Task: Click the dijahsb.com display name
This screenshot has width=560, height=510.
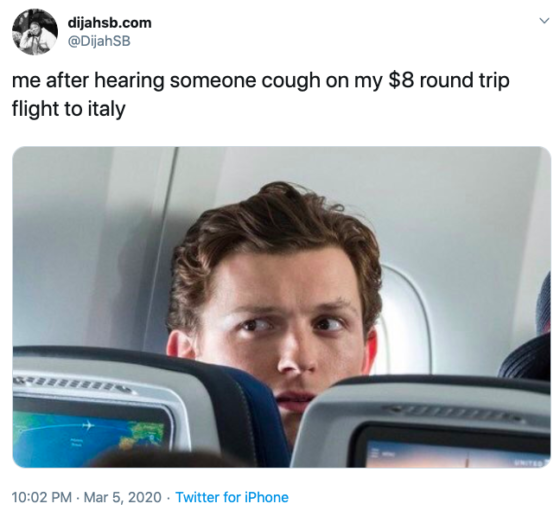Action: (110, 23)
